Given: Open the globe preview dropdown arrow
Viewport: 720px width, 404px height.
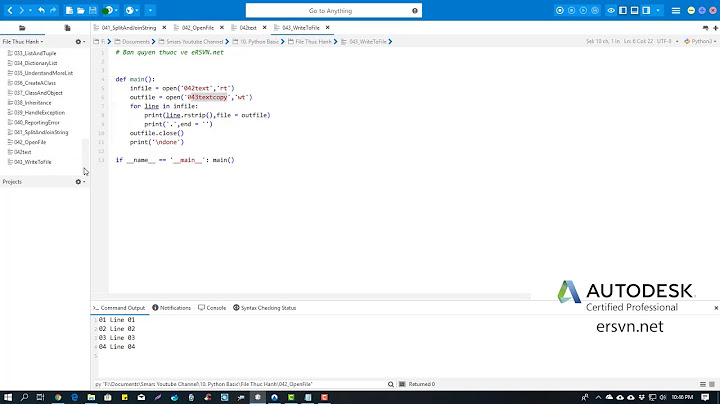Looking at the screenshot, I should point(137,10).
